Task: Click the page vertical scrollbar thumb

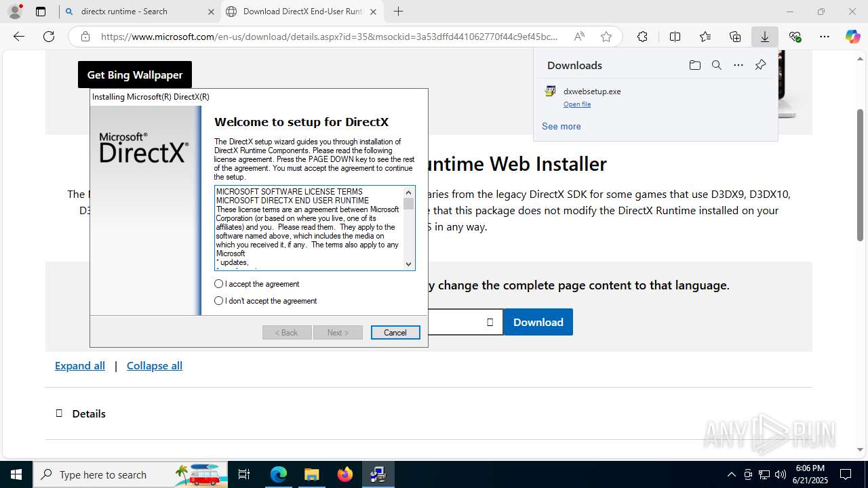Action: (x=861, y=175)
